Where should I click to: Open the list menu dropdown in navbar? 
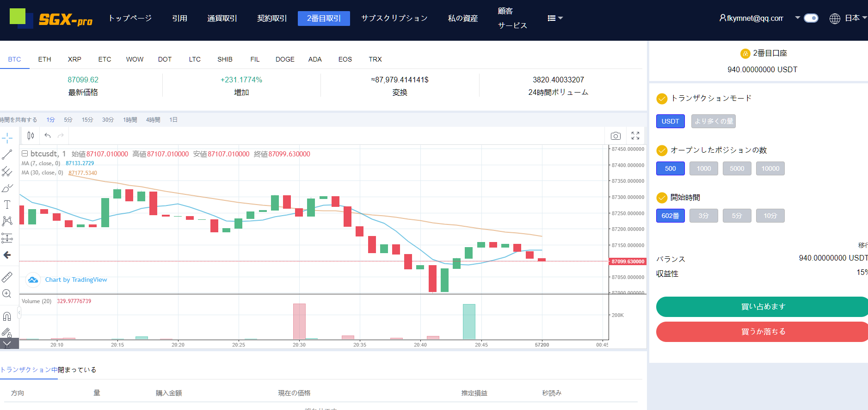(555, 18)
